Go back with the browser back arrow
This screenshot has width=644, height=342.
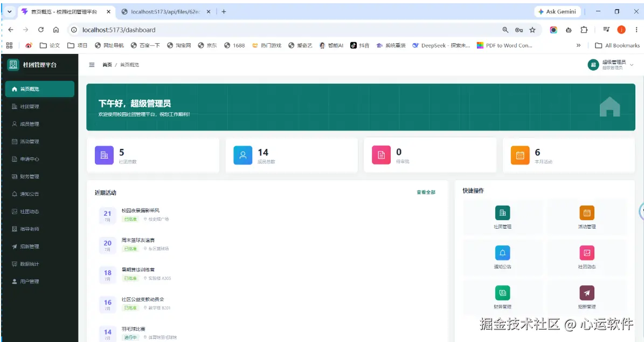coord(11,30)
